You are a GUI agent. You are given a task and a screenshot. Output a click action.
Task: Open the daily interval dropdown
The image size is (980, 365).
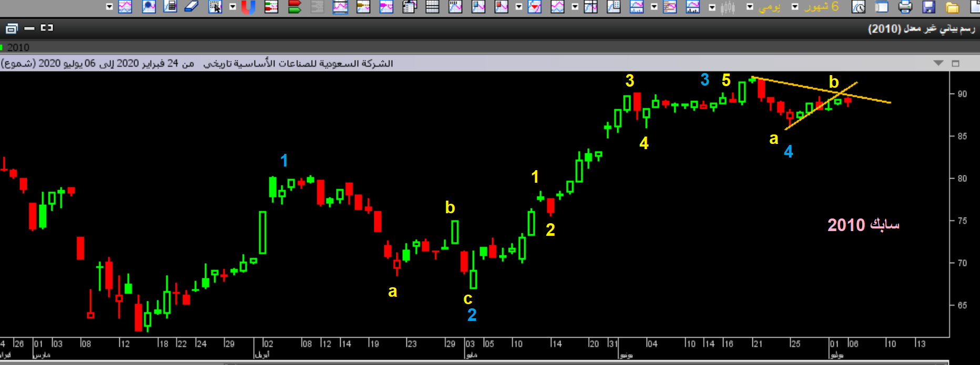pyautogui.click(x=750, y=7)
